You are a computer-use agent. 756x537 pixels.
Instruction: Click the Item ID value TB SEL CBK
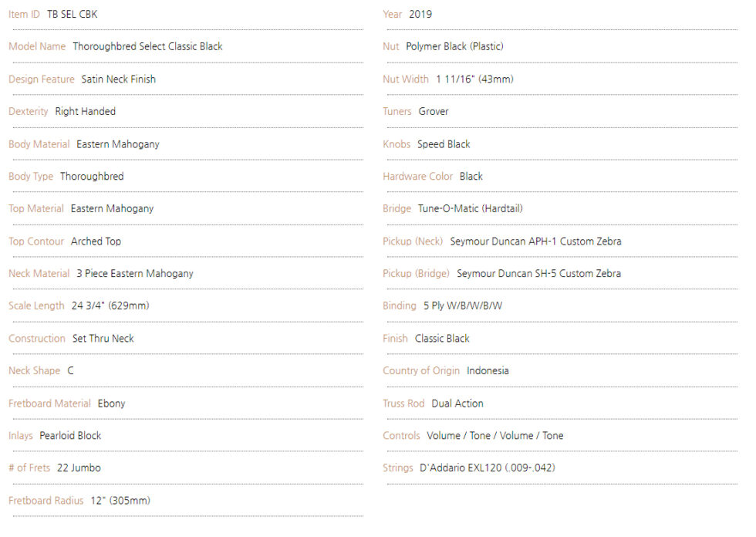[73, 15]
